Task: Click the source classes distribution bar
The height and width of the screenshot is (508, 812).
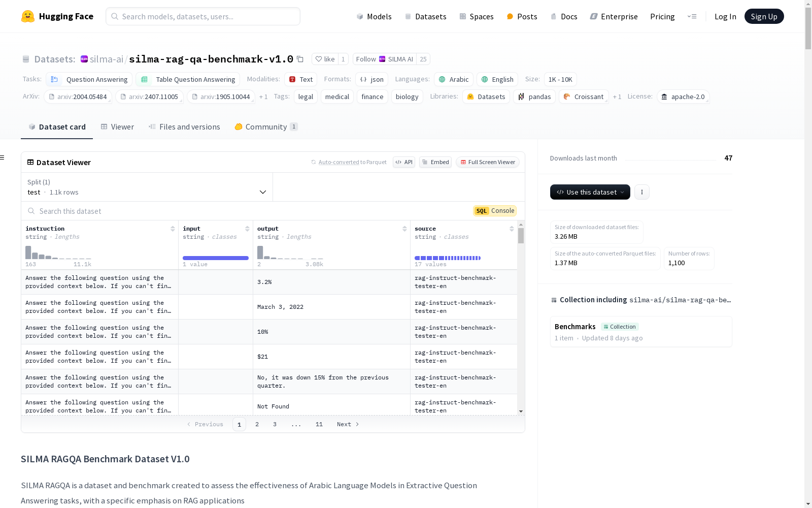Action: [x=448, y=258]
